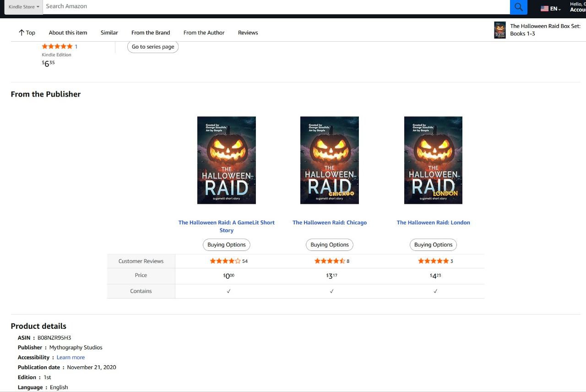Click the search magnifier button
586x392 pixels.
pos(518,7)
